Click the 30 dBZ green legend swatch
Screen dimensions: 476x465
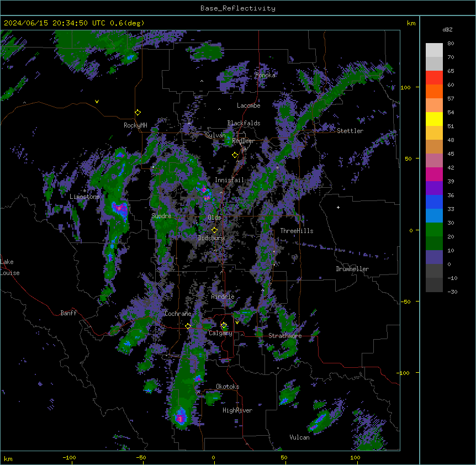(434, 230)
